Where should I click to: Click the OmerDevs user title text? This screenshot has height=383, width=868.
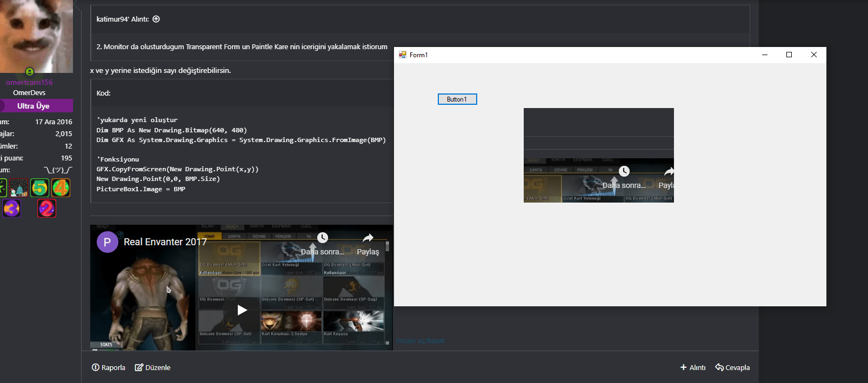(x=29, y=93)
